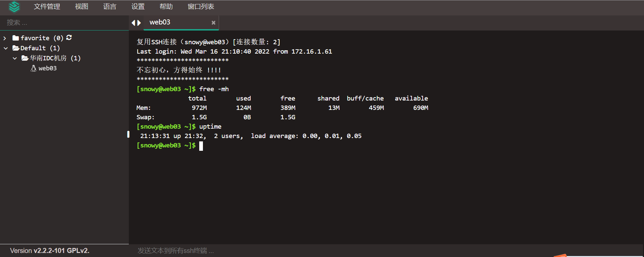Screen dimensions: 644x257
Task: Click the Mem free value 389M
Action: pos(288,108)
